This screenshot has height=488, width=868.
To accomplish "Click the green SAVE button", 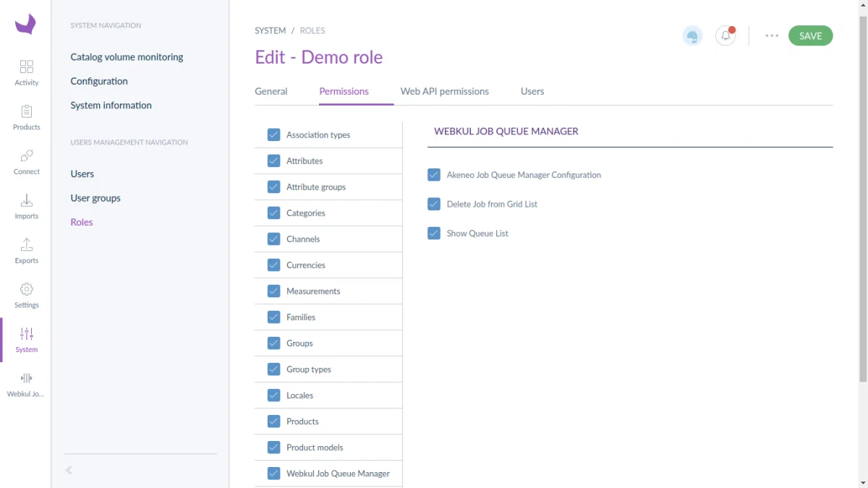I will pos(810,36).
